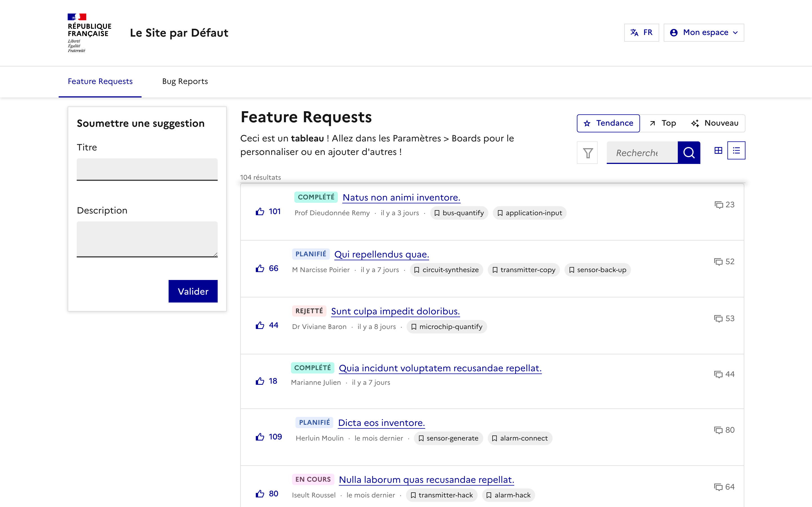Switch to grid view icon
Viewport: 812px width, 507px height.
718,151
